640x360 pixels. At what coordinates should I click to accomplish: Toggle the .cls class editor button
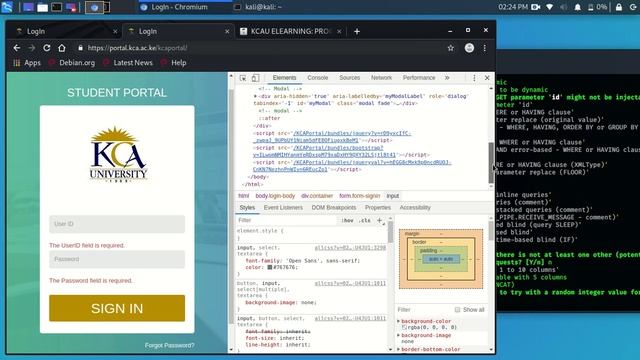pyautogui.click(x=364, y=220)
